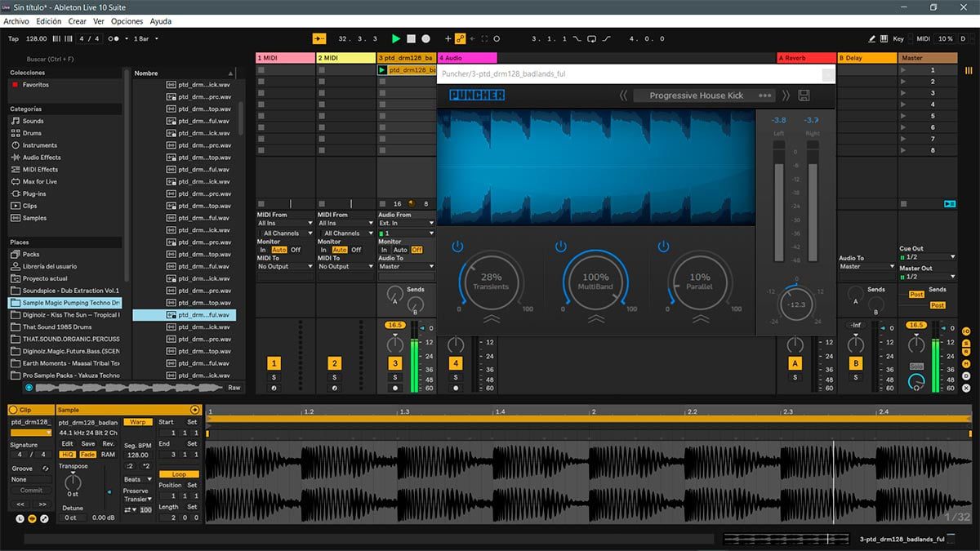980x551 pixels.
Task: Open the Ayuda menu
Action: (161, 21)
